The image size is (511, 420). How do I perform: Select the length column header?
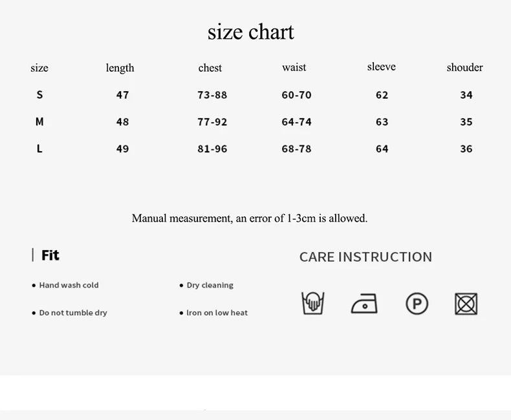[120, 68]
